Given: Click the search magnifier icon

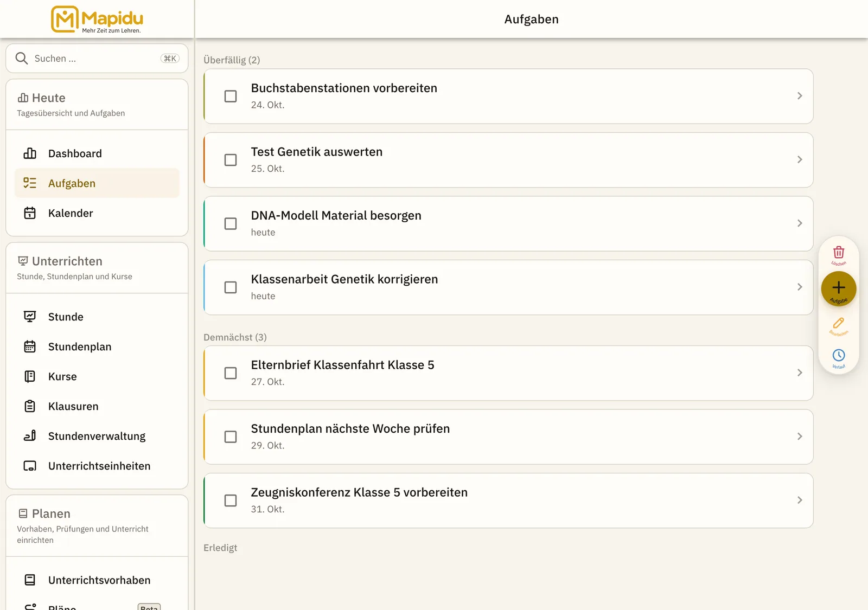Looking at the screenshot, I should tap(22, 59).
